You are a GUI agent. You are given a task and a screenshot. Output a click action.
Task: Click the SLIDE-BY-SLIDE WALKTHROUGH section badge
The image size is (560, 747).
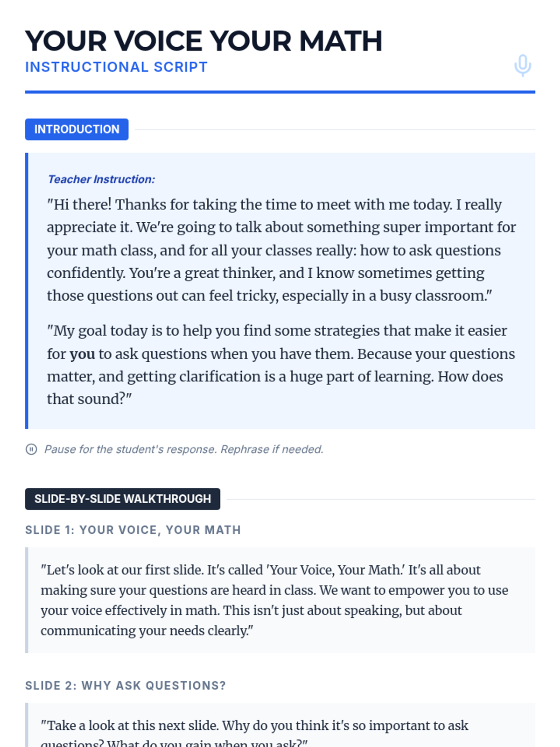pyautogui.click(x=122, y=499)
